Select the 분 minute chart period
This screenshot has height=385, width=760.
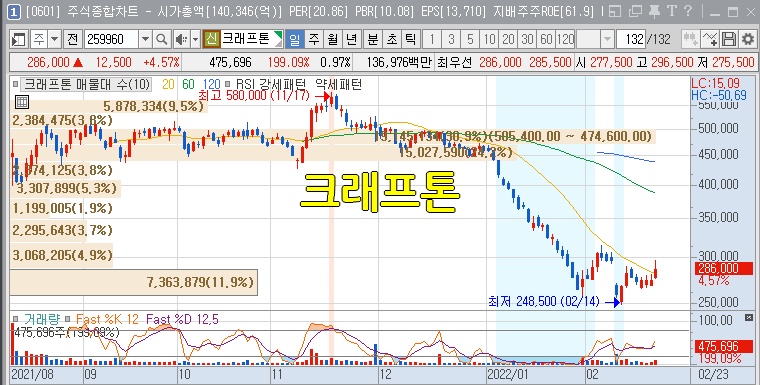[x=372, y=39]
